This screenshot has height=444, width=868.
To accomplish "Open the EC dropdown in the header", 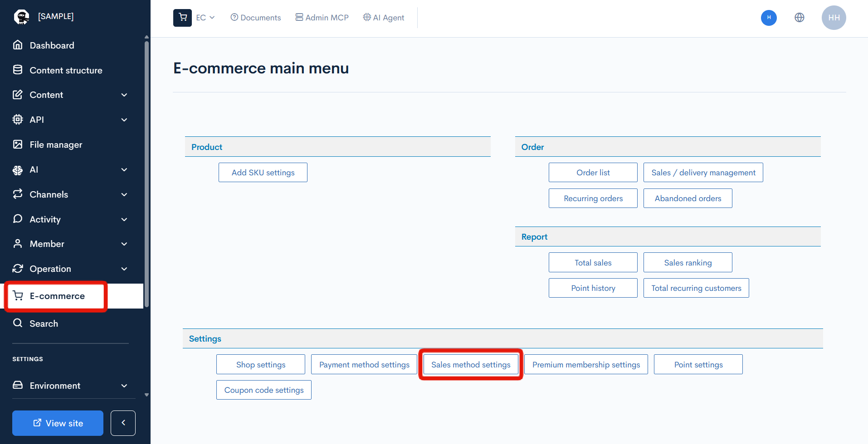I will point(205,18).
